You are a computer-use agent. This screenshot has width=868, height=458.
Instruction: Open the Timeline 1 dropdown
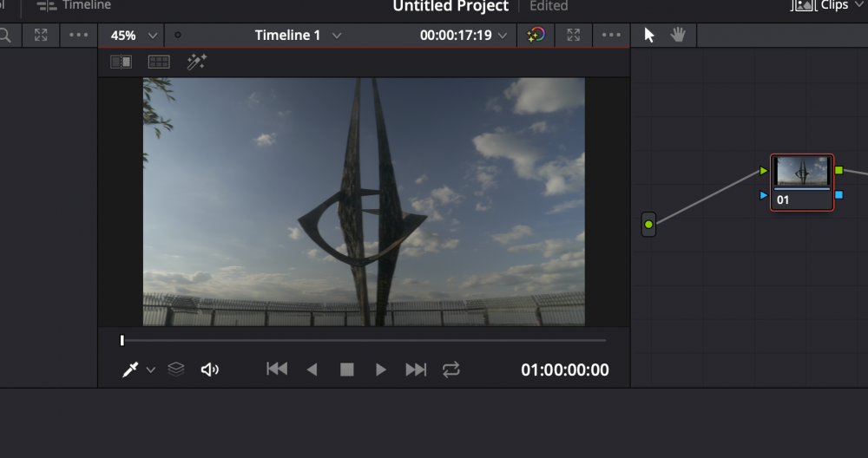(298, 36)
